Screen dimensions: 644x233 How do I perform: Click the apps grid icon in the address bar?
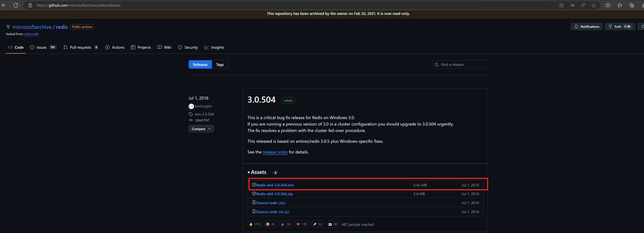(x=561, y=5)
